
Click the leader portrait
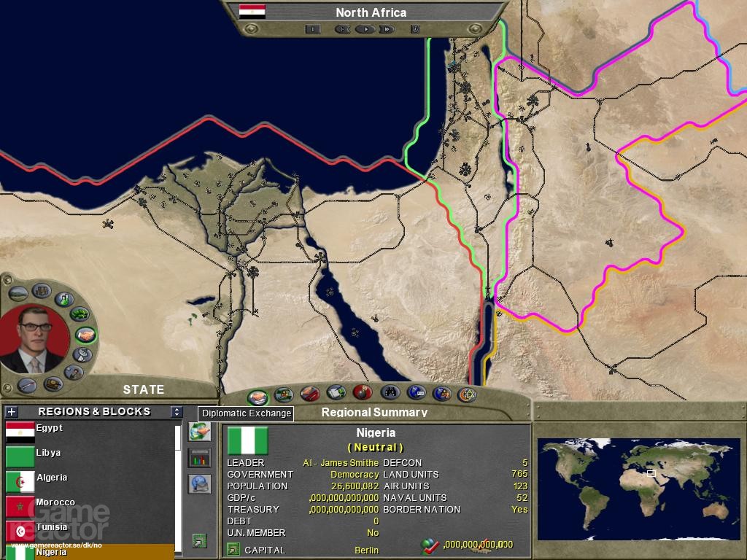36,339
